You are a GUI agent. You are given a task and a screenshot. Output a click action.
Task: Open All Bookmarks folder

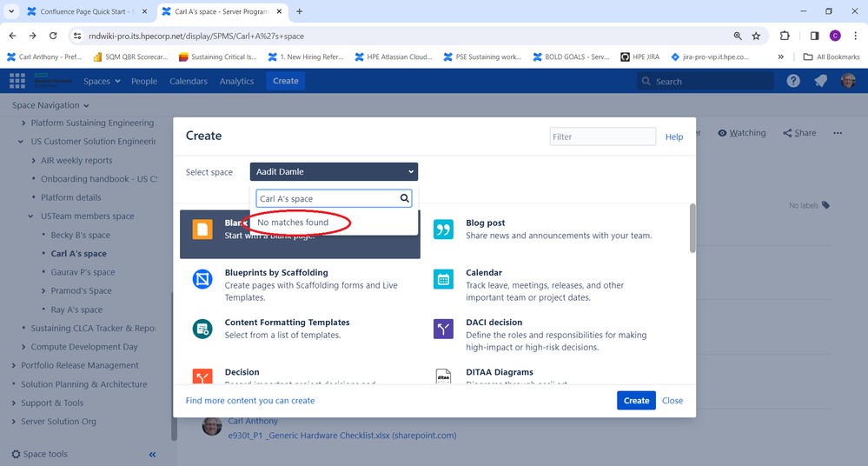tap(832, 57)
